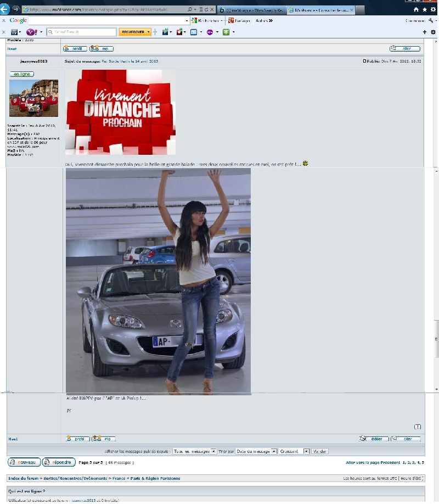
Task: Open the Croissant order dropdown
Action: pyautogui.click(x=294, y=451)
